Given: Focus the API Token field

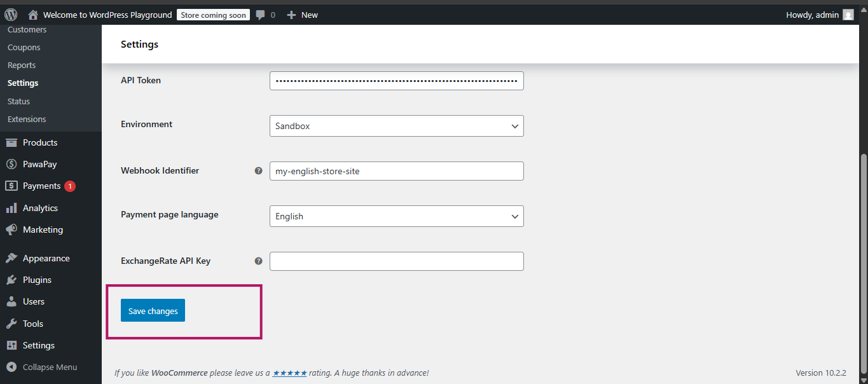Looking at the screenshot, I should [396, 81].
